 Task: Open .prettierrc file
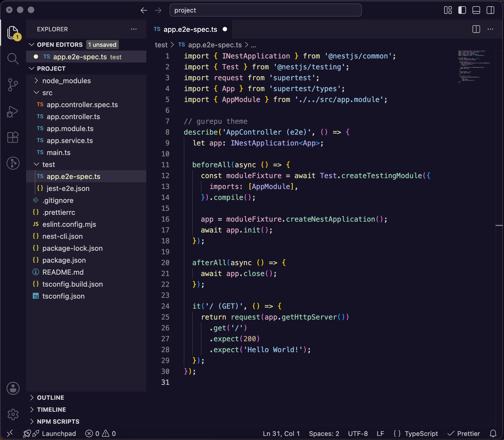(86, 212)
